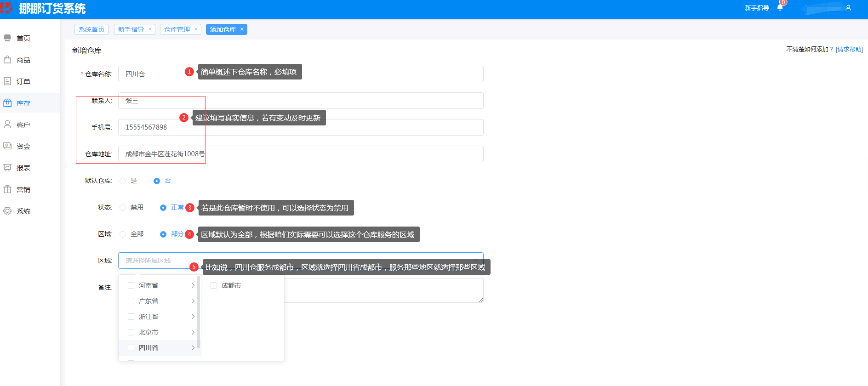Open 系统 settings in sidebar
Viewport: 868px width, 386px height.
[23, 211]
